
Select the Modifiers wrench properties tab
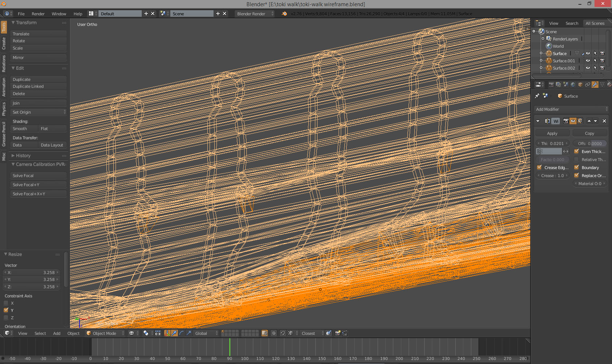[x=595, y=85]
